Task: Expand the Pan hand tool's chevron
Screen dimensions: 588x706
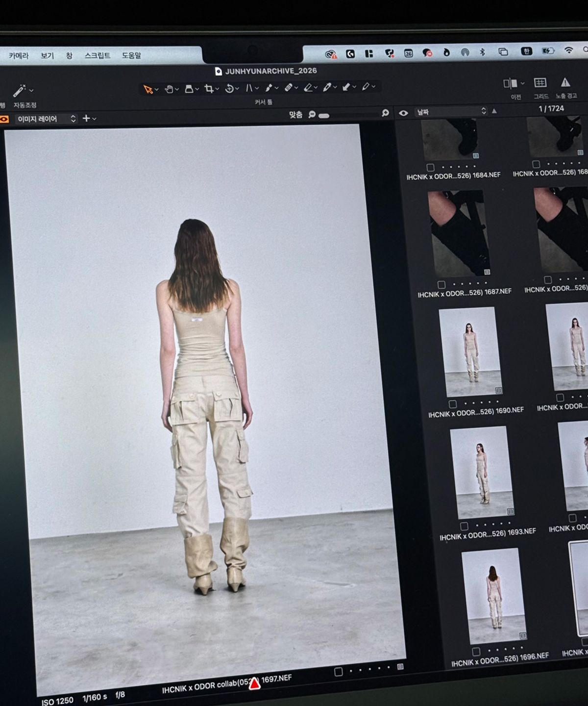Action: [177, 89]
